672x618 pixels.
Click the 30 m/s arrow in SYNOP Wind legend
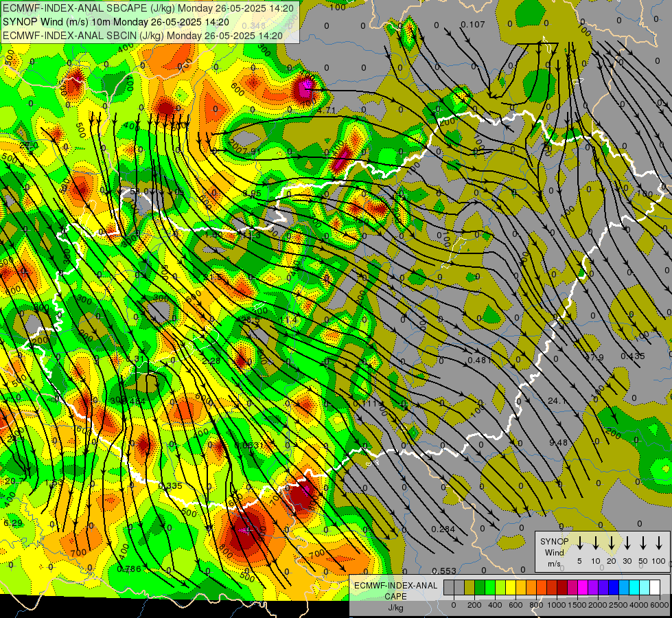click(627, 543)
